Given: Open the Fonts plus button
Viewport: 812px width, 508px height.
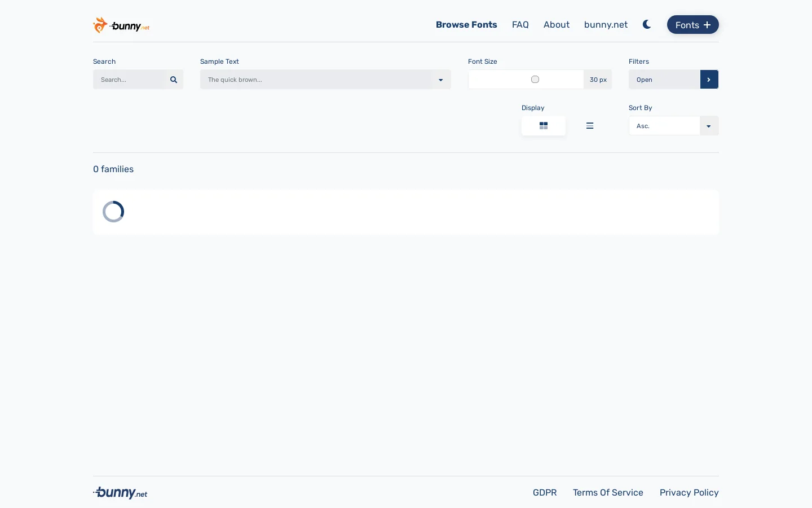Looking at the screenshot, I should click(x=692, y=25).
